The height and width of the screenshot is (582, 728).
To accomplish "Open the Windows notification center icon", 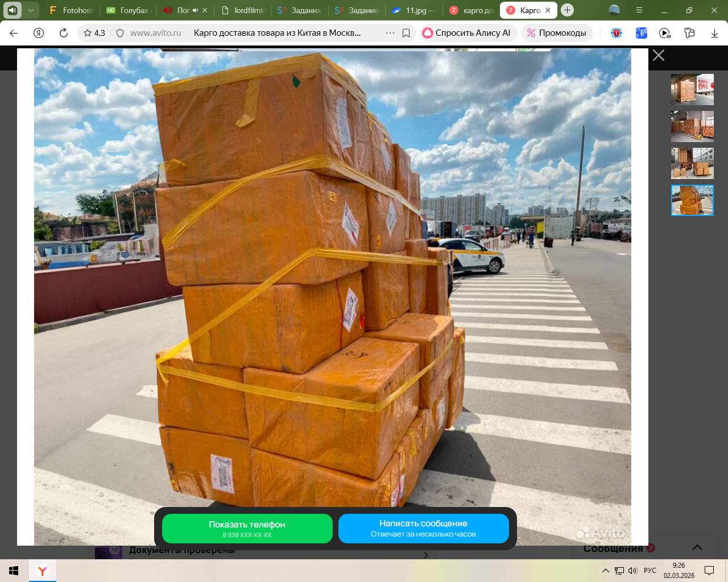I will (x=709, y=571).
